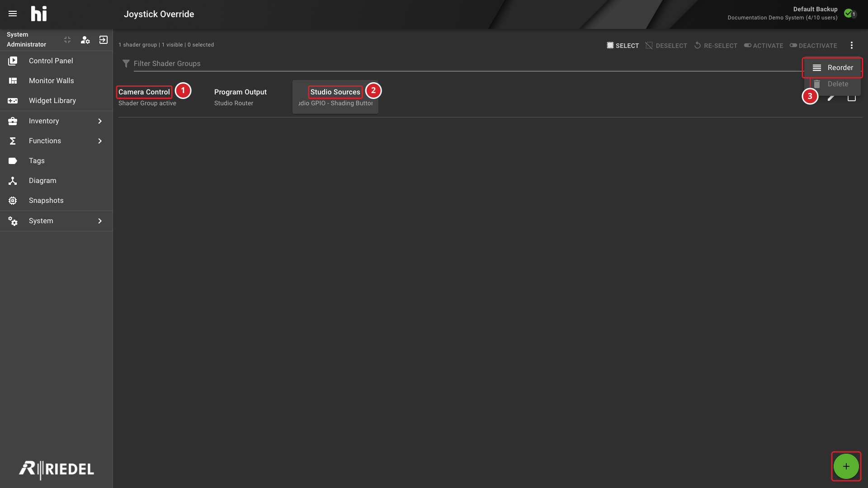The image size is (868, 488).
Task: Click the ACTIVATE toggle button
Action: pos(764,45)
